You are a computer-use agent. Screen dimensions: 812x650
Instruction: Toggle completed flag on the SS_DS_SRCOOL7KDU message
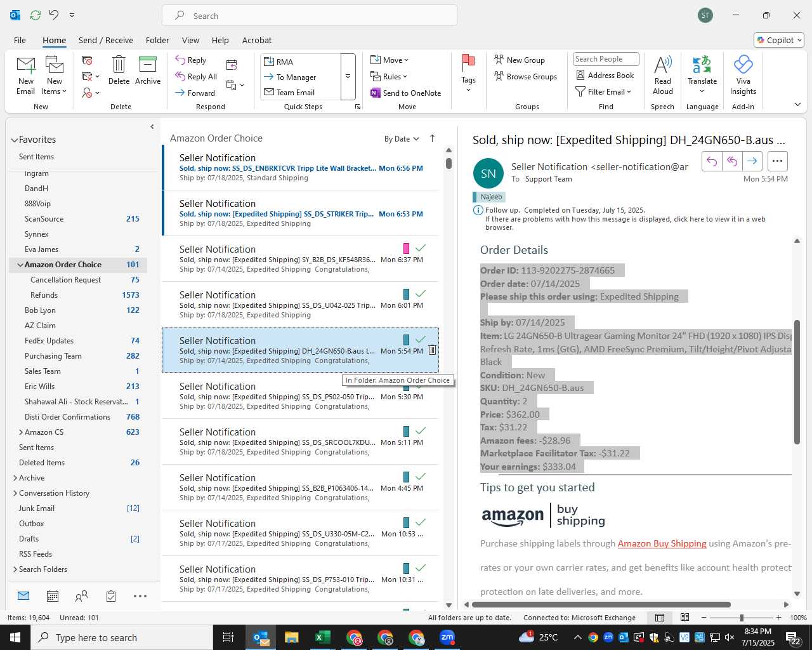[x=420, y=431]
